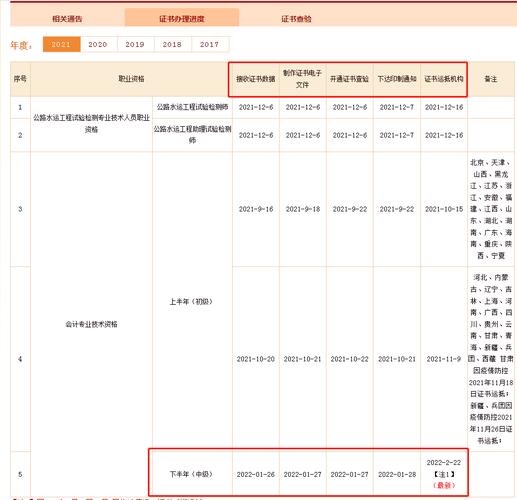Click the 接收证书数据 column header
Viewport: 517px width, 500px height.
click(x=256, y=79)
